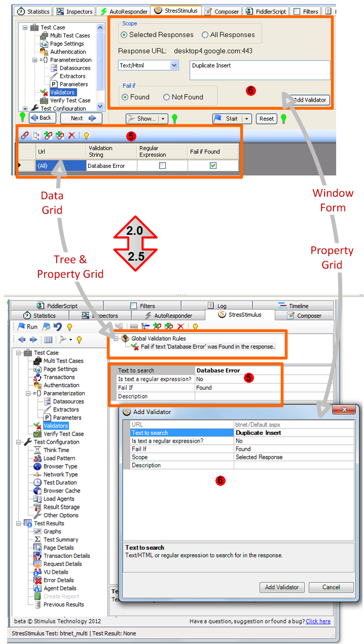The width and height of the screenshot is (364, 644).
Task: Click Add Validator button in the dialog
Action: click(282, 587)
